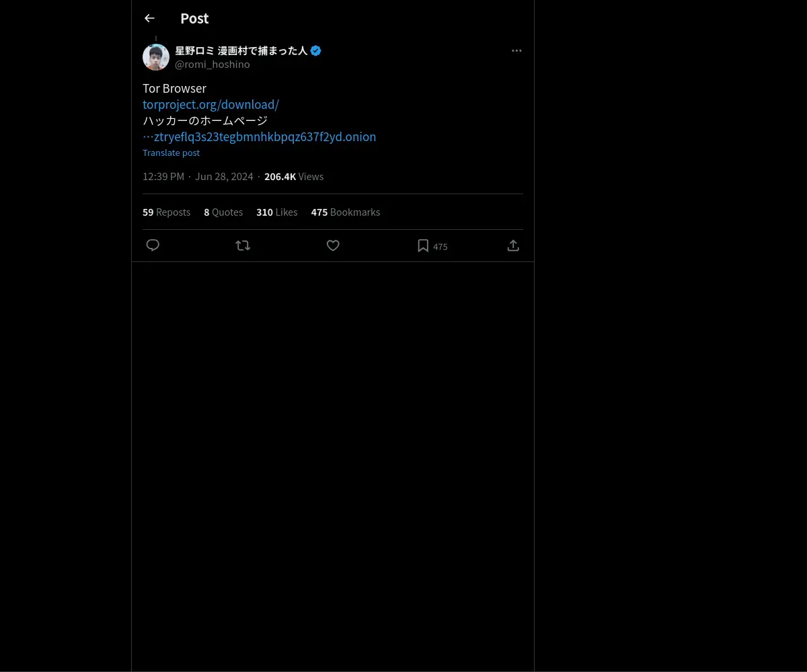Image resolution: width=807 pixels, height=672 pixels.
Task: Open the reply comment icon
Action: [153, 245]
